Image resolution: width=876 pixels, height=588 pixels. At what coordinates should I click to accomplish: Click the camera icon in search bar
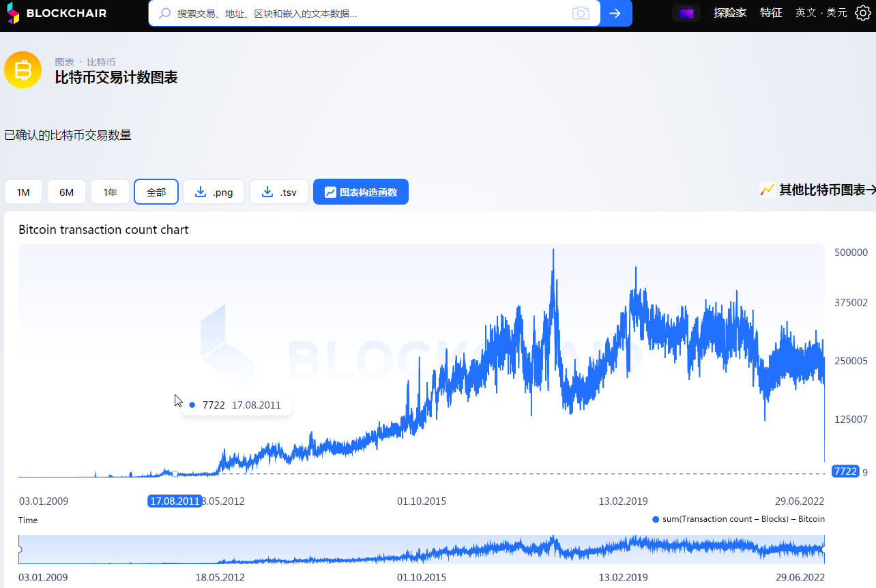click(581, 13)
